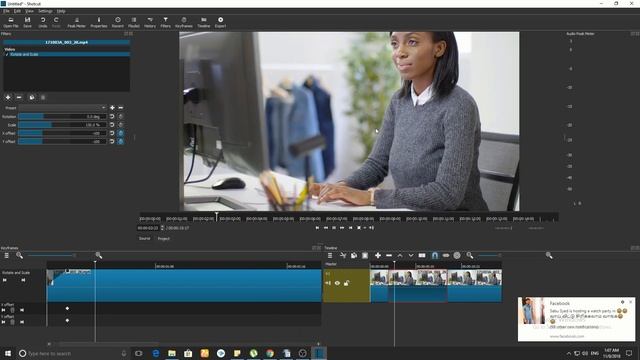The height and width of the screenshot is (360, 640).
Task: Open the Settings menu
Action: [45, 11]
